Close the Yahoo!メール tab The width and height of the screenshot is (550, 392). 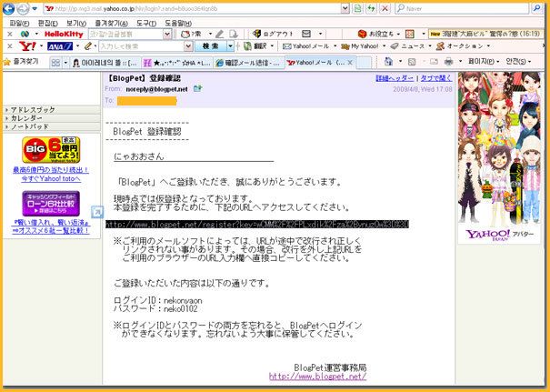coord(350,63)
